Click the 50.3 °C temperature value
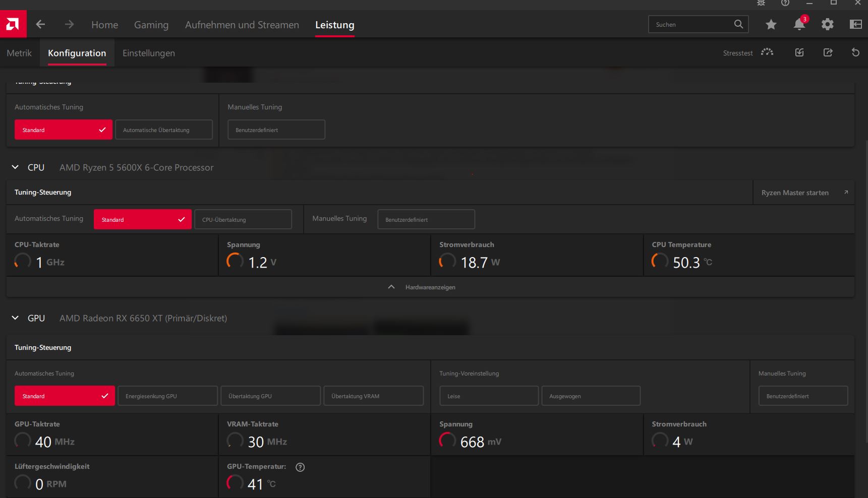The image size is (868, 498). click(692, 262)
